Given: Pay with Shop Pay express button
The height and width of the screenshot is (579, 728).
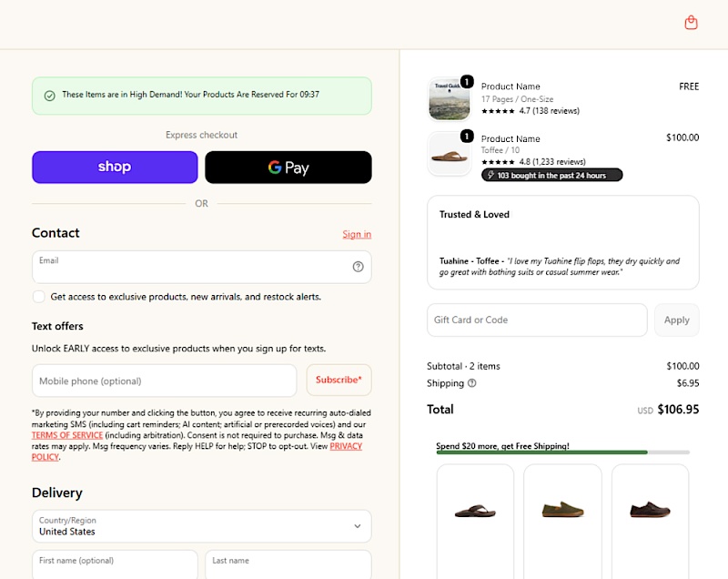Looking at the screenshot, I should [115, 168].
